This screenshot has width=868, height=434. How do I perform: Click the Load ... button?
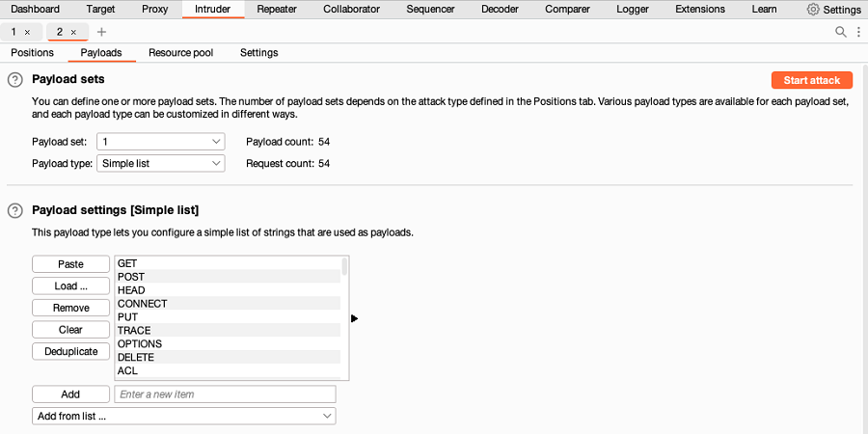70,286
